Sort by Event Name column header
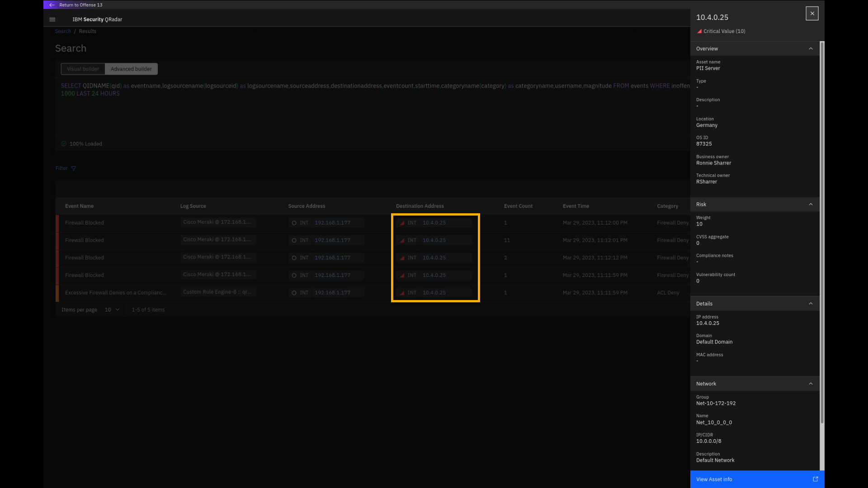 click(79, 206)
